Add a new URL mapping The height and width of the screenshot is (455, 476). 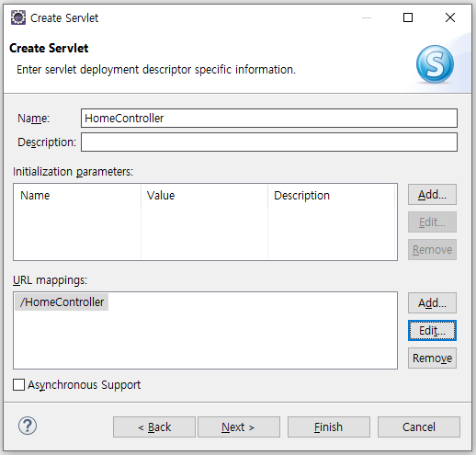click(x=432, y=303)
